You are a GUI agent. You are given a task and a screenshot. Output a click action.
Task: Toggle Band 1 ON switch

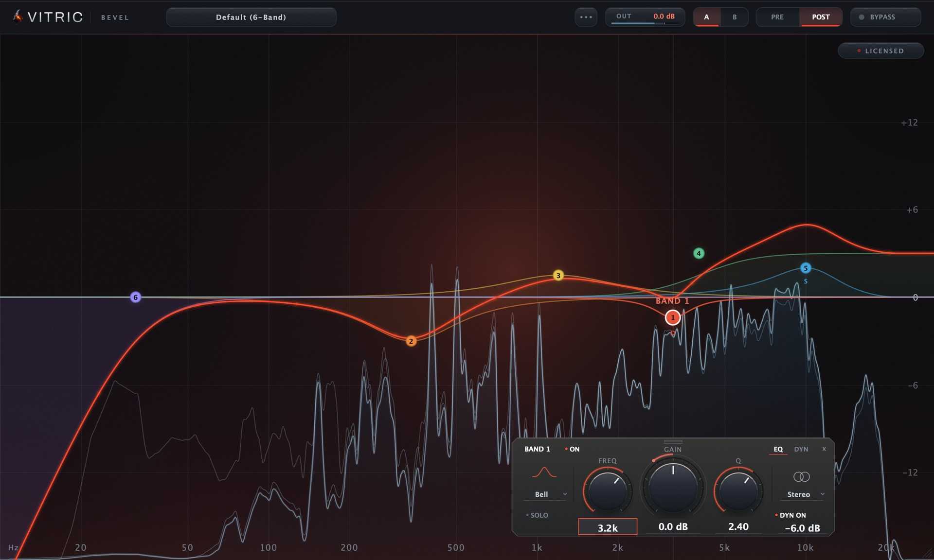572,449
